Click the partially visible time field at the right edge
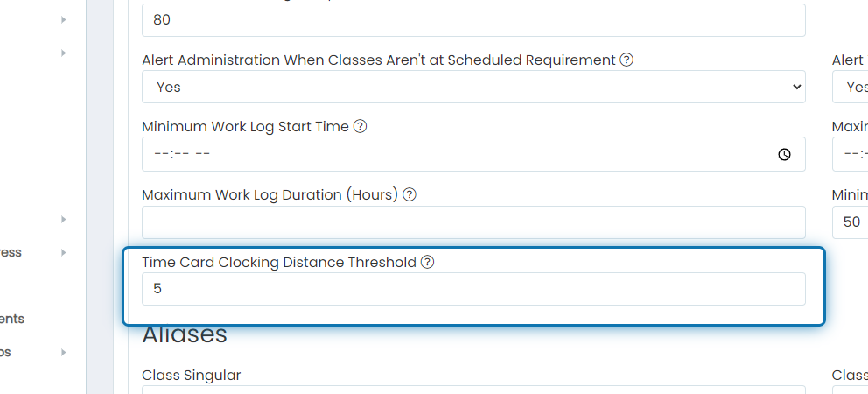 (x=850, y=154)
